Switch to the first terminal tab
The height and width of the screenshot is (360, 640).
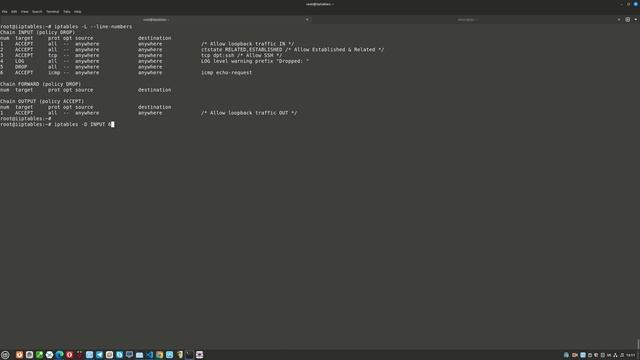(156, 20)
